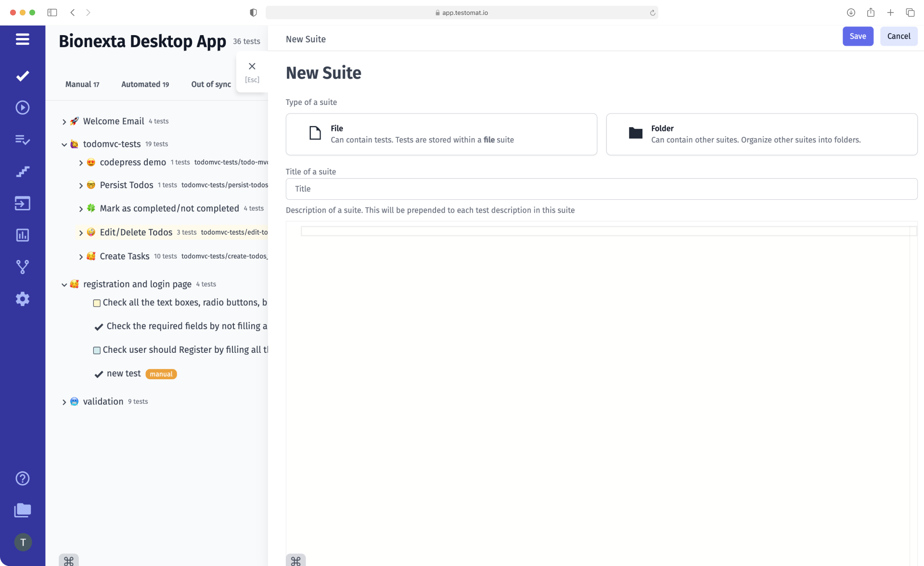The image size is (924, 566).
Task: Save the new suite
Action: point(858,36)
